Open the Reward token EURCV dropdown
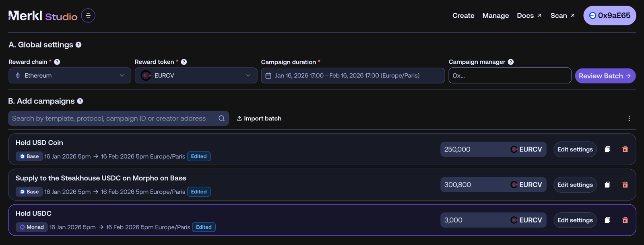 pos(196,76)
